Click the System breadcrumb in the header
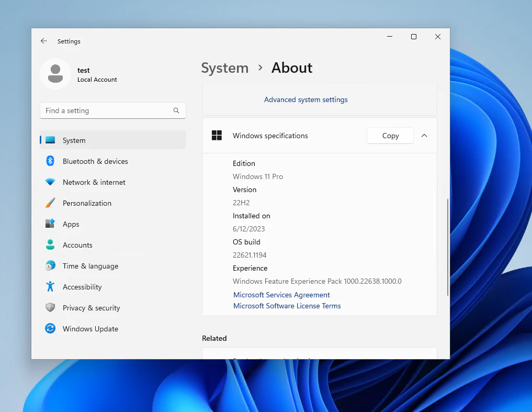532x412 pixels. pyautogui.click(x=224, y=68)
